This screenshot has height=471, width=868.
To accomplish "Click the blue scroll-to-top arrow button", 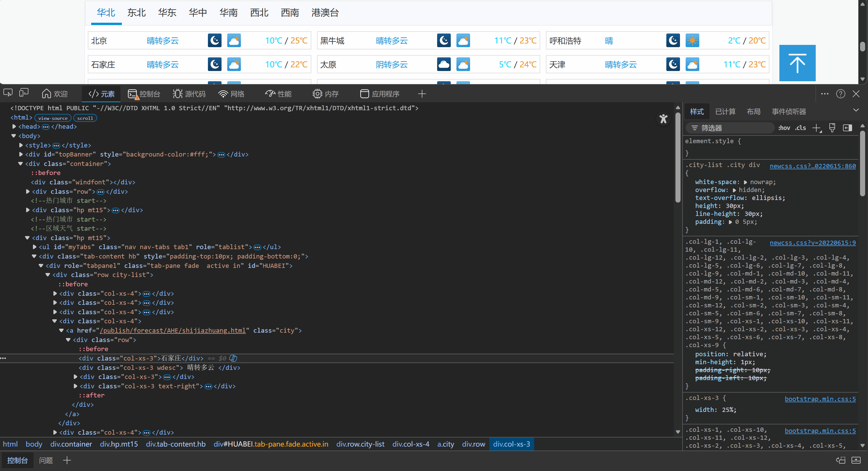I will pos(797,63).
